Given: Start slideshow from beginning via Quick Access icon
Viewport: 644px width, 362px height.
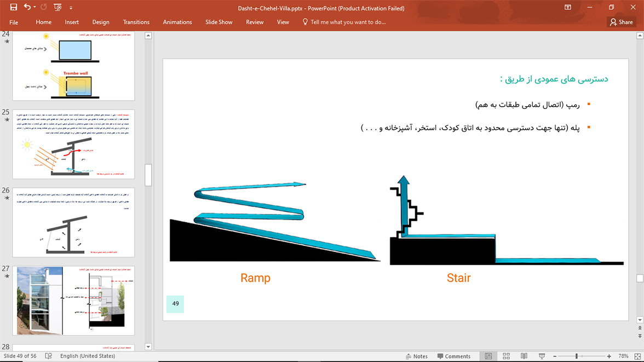Looking at the screenshot, I should [58, 7].
